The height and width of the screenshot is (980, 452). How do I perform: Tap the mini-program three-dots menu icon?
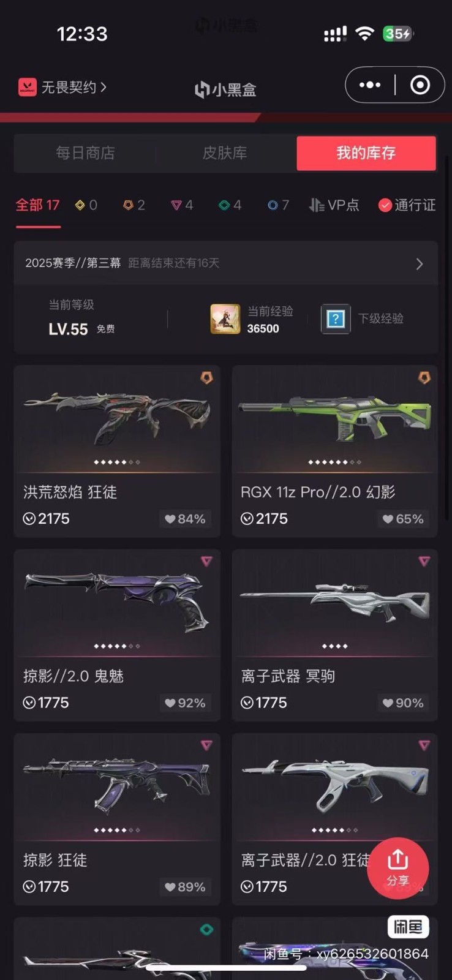[x=370, y=85]
